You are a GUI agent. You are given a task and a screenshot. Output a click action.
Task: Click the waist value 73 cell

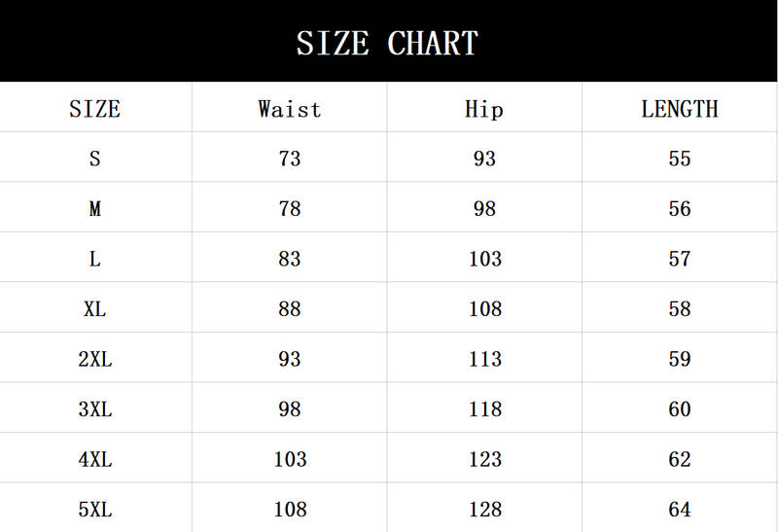tap(290, 158)
